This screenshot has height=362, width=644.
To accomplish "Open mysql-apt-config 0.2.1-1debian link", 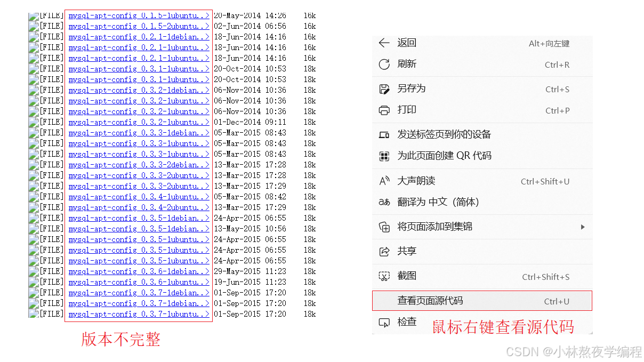I will 139,37.
